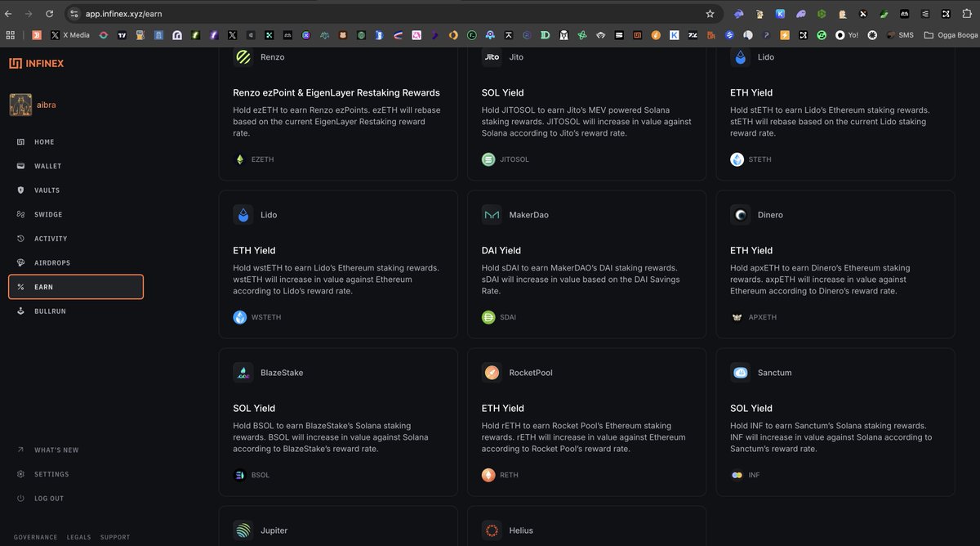This screenshot has width=980, height=546.
Task: Click the RETH token icon
Action: point(488,475)
